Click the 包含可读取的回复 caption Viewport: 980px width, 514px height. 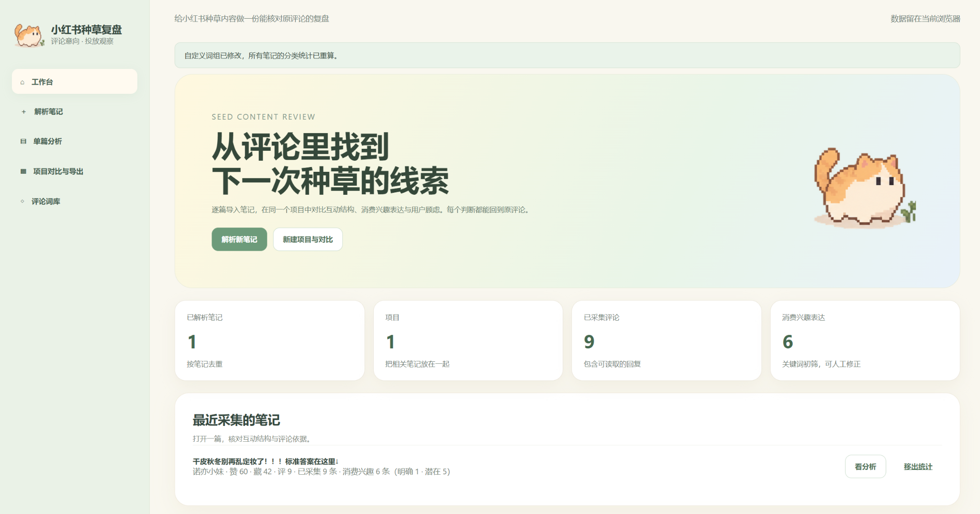612,364
